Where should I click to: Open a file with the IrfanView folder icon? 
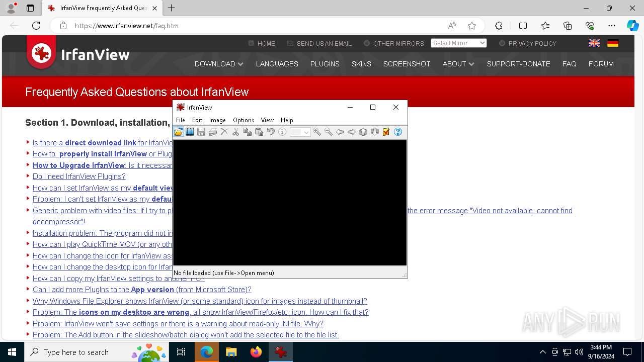[178, 132]
